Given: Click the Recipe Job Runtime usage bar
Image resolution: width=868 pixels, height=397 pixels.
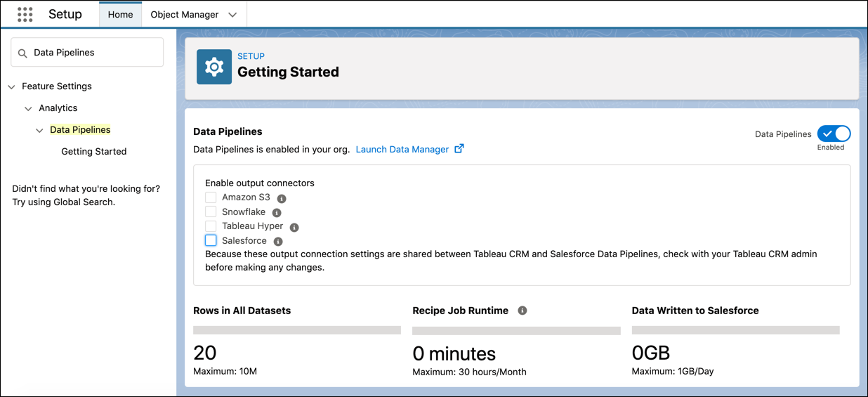Looking at the screenshot, I should (516, 330).
